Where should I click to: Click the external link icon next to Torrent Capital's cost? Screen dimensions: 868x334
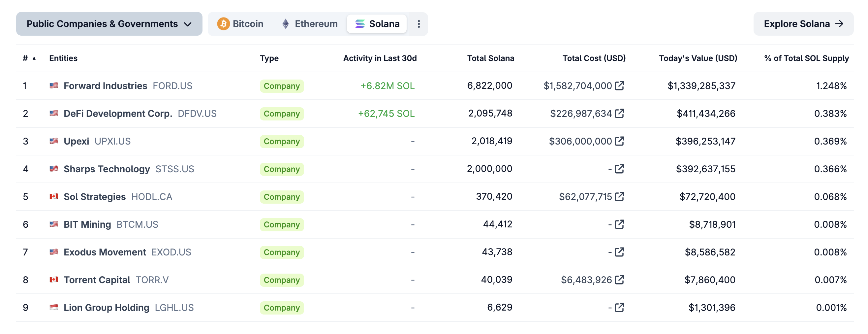(619, 280)
